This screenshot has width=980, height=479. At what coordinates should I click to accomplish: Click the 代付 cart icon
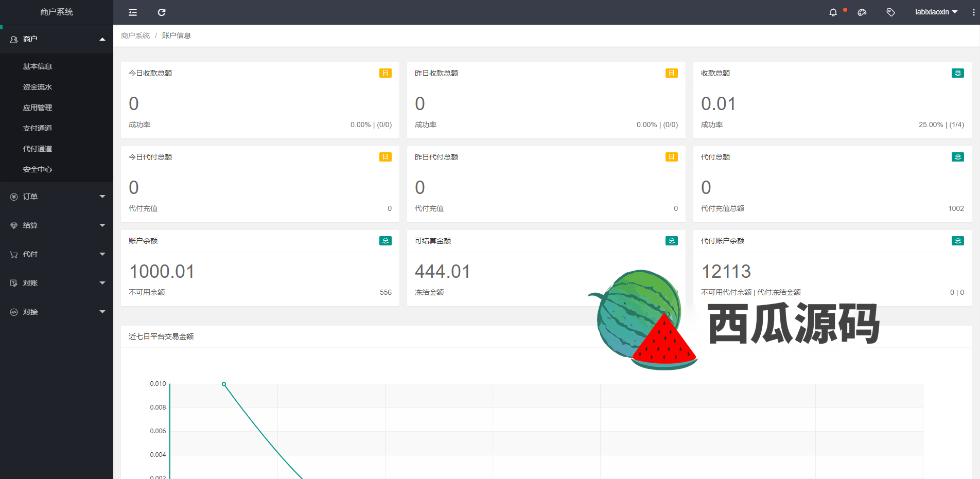14,254
